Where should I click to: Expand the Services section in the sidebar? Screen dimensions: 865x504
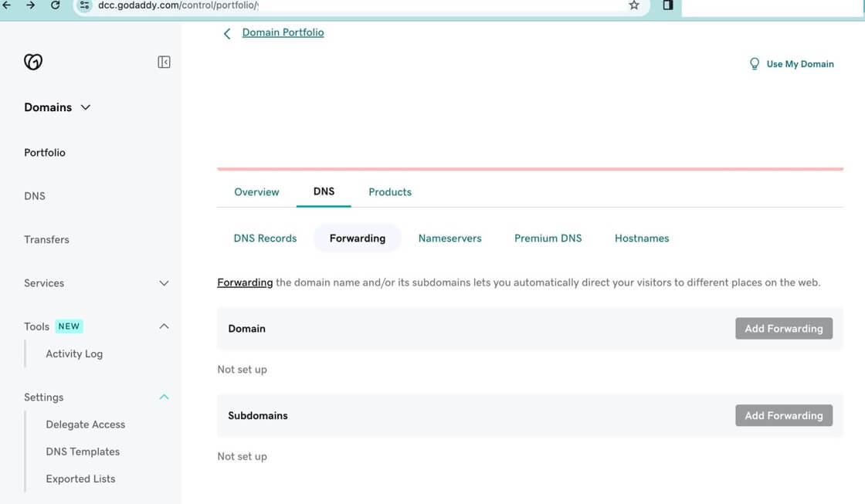click(x=164, y=282)
